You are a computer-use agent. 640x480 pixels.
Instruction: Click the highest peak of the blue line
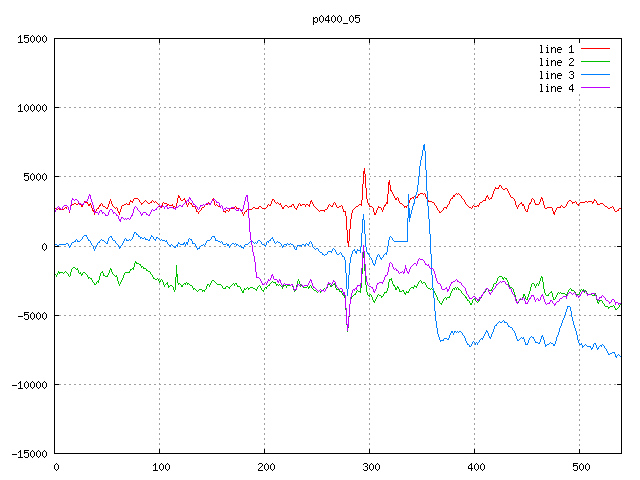(424, 145)
